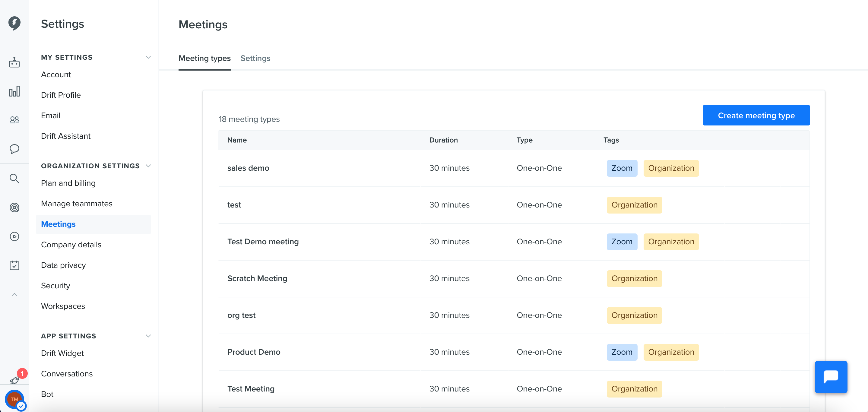Go to Security settings
The height and width of the screenshot is (412, 868).
point(55,286)
